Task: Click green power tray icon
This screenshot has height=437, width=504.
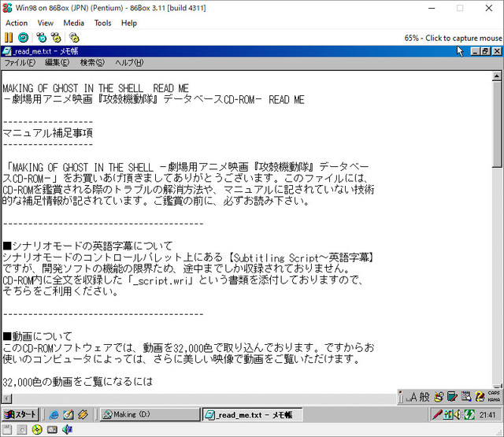Action: (x=469, y=415)
